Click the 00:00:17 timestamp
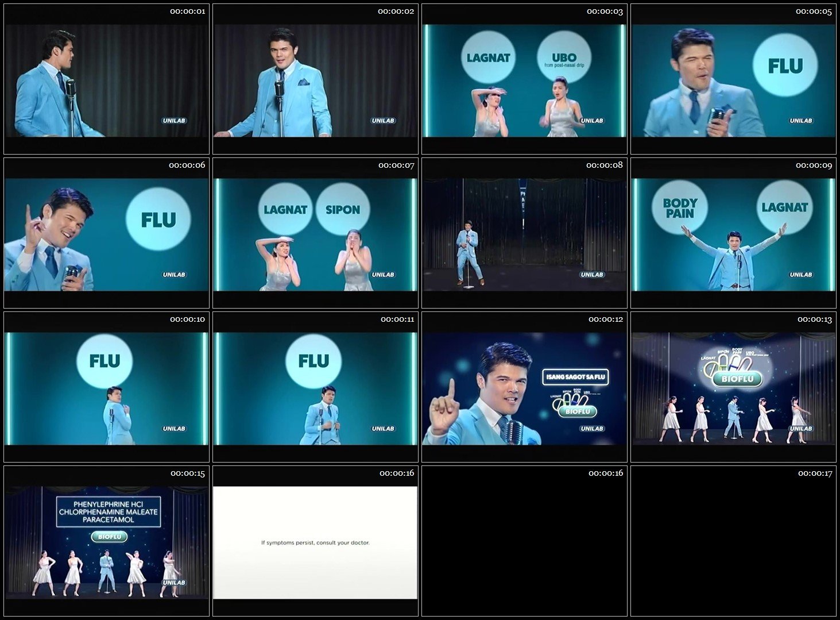Screen dimensions: 840x620 click(x=814, y=473)
